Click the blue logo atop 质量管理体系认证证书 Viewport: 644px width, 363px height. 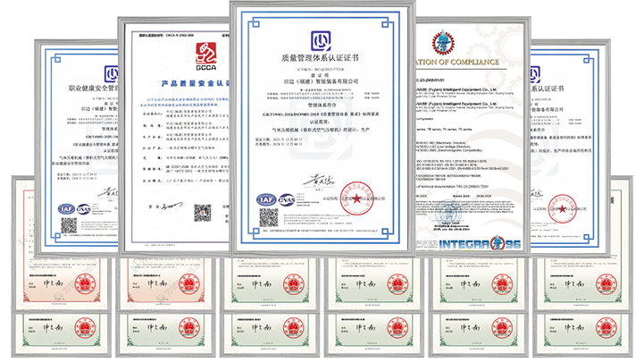point(321,41)
